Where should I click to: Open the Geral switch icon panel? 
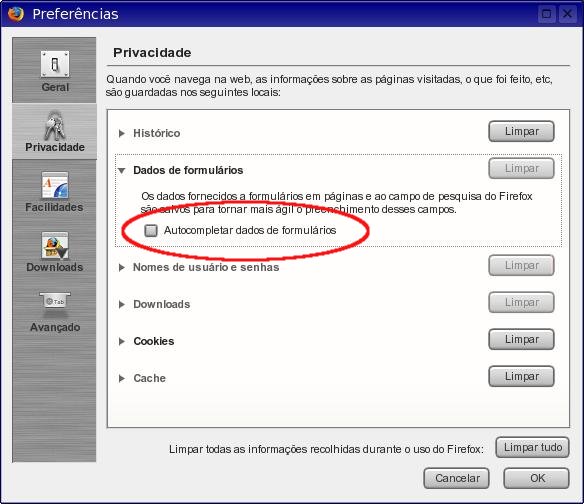tap(55, 64)
